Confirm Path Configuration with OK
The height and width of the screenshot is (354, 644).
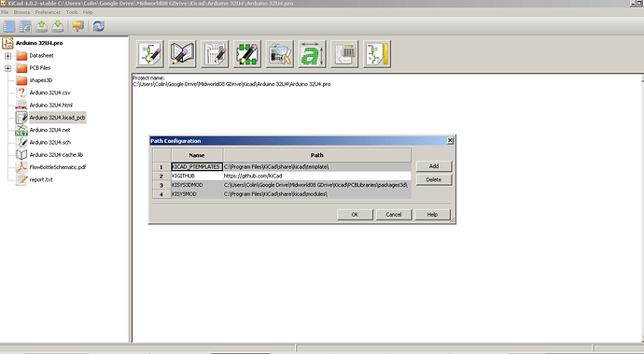(x=355, y=215)
